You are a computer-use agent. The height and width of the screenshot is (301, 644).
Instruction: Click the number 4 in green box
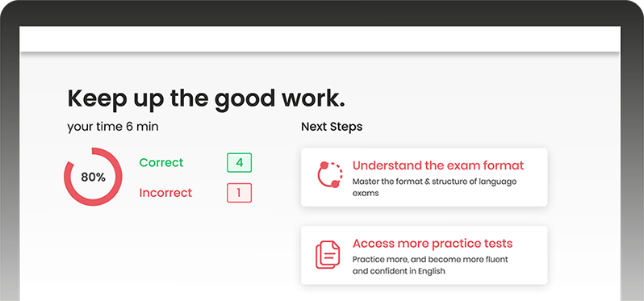240,163
